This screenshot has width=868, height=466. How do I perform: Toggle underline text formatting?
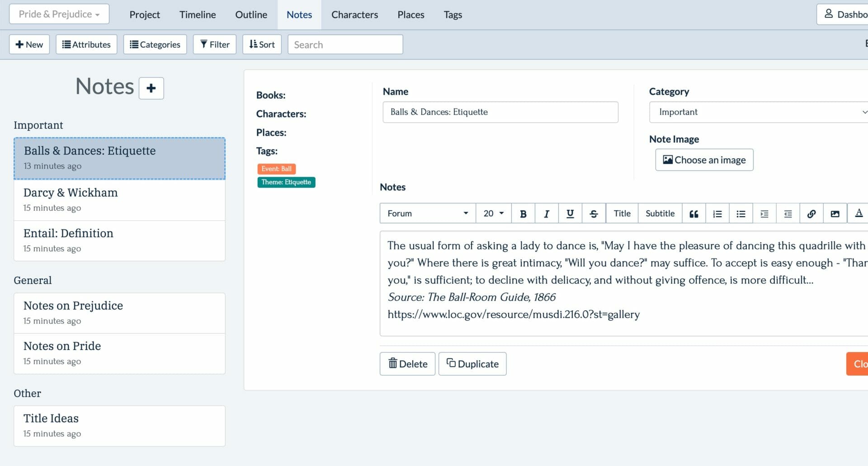pos(570,214)
